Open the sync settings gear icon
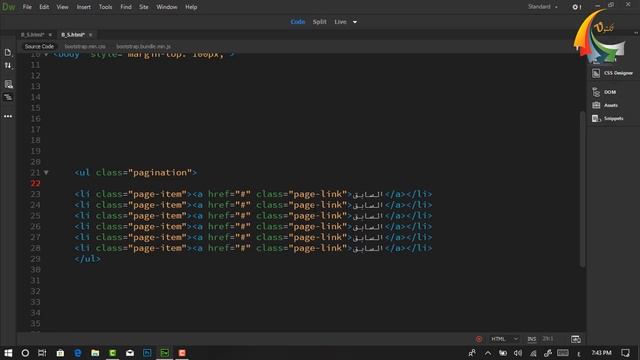The image size is (640, 360). (576, 7)
